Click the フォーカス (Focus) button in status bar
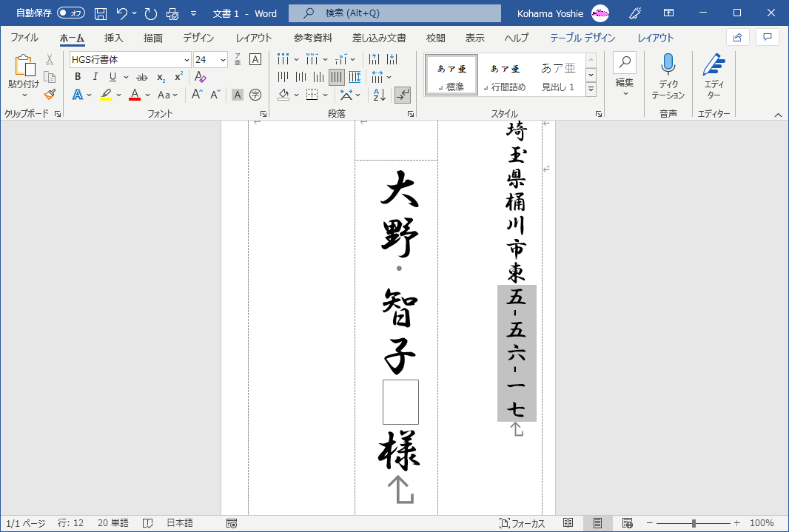The image size is (789, 532). (x=522, y=523)
